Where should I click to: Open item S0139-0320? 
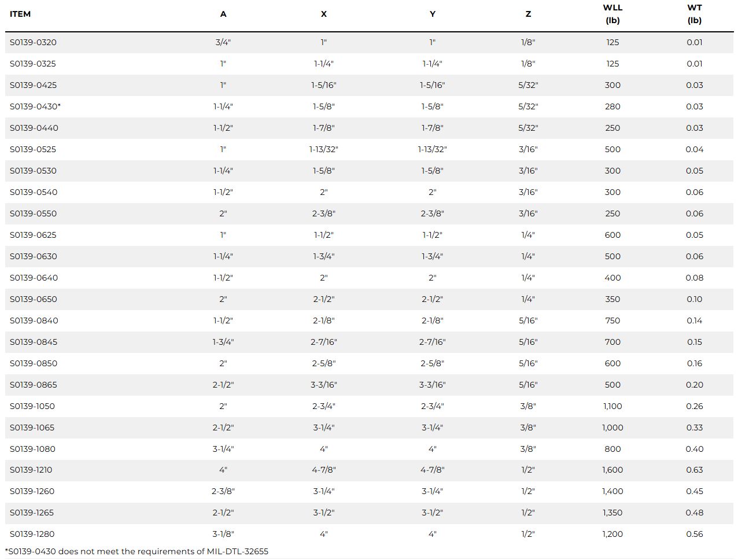coord(33,42)
